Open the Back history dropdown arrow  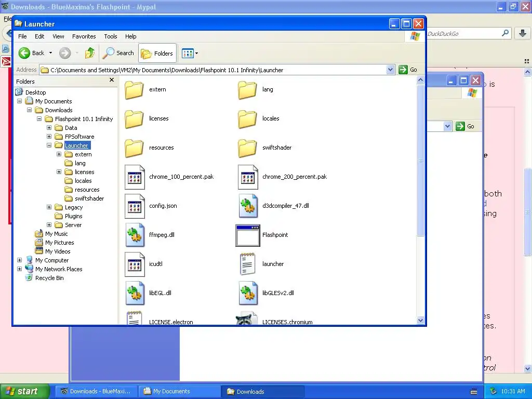tap(50, 53)
